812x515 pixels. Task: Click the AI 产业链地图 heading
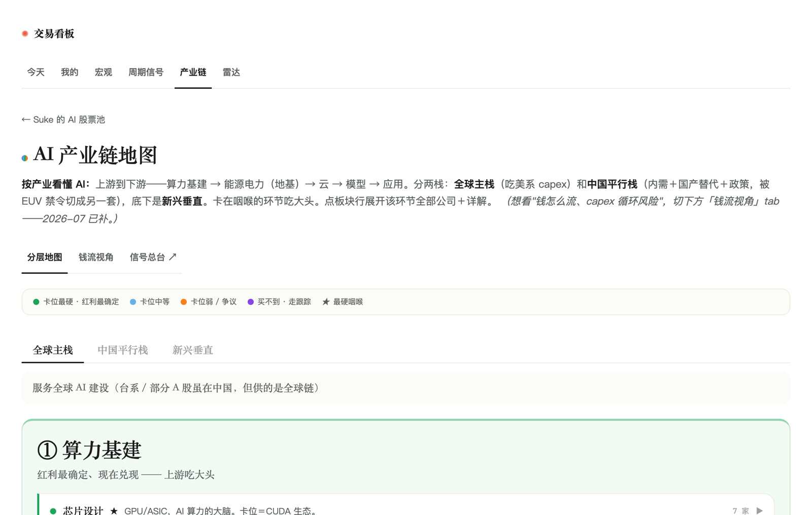[x=95, y=155]
